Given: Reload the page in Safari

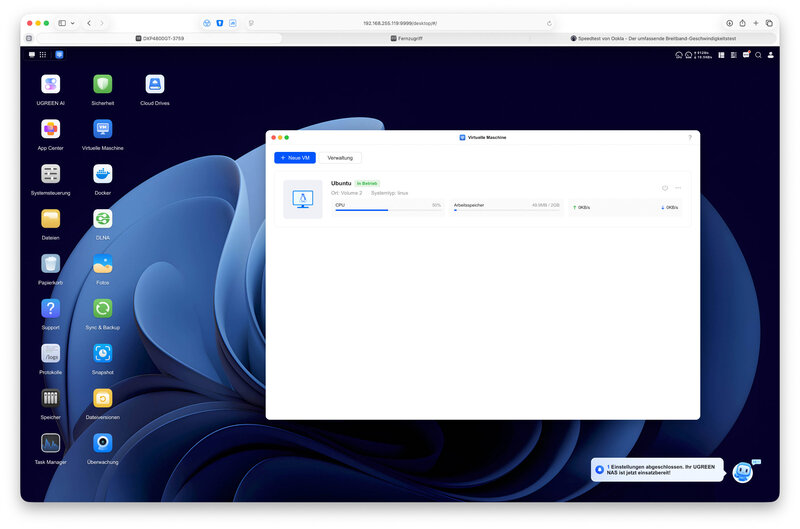Looking at the screenshot, I should [549, 23].
